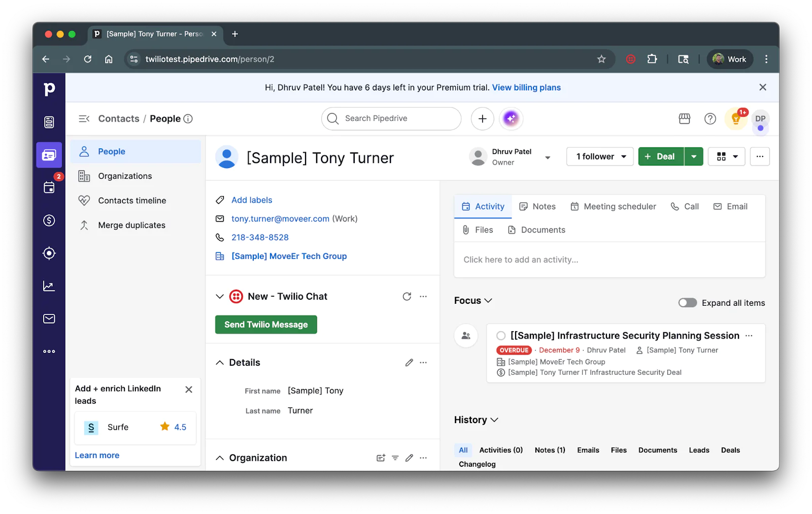This screenshot has width=812, height=514.
Task: Open the AI assistant sparkle icon
Action: pos(511,118)
